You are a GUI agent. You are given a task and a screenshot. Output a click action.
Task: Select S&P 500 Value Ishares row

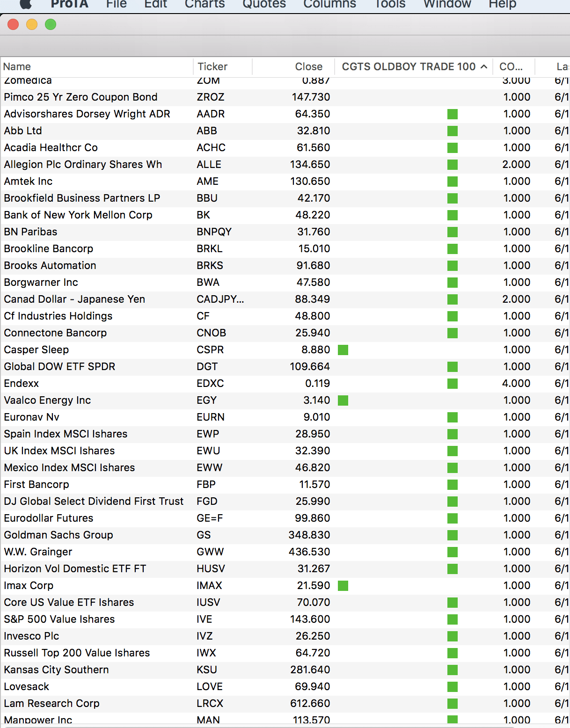point(285,619)
